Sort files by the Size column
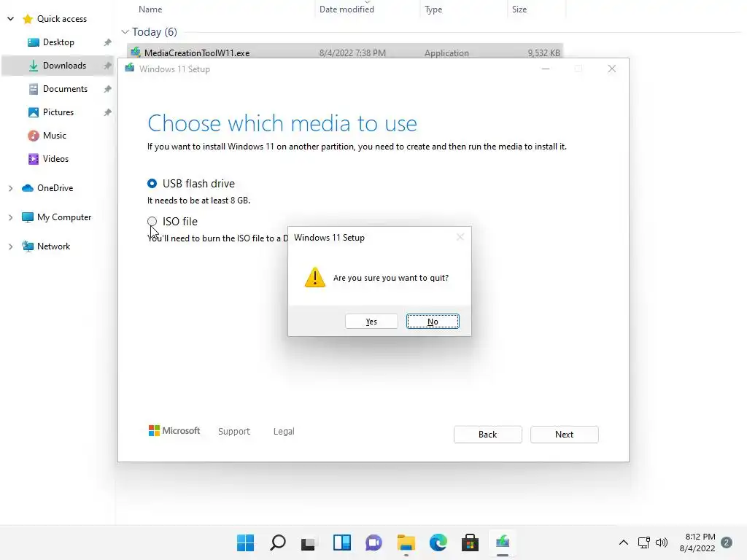 [x=519, y=9]
